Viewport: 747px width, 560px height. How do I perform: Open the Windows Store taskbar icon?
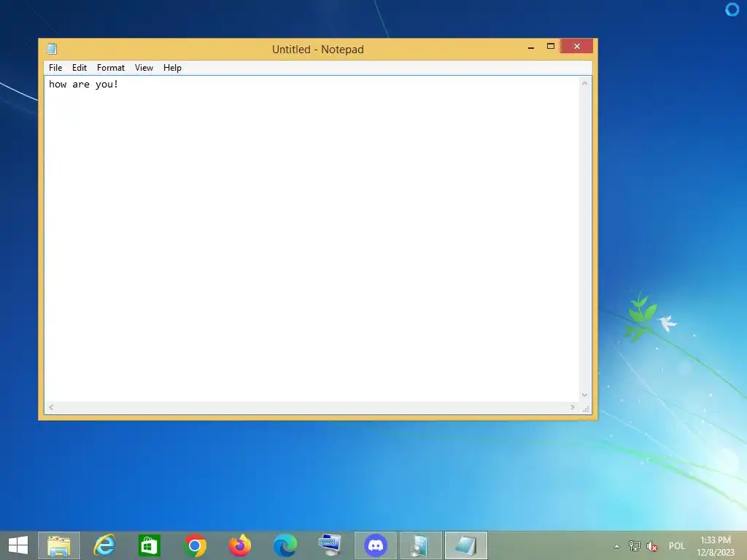click(x=149, y=545)
